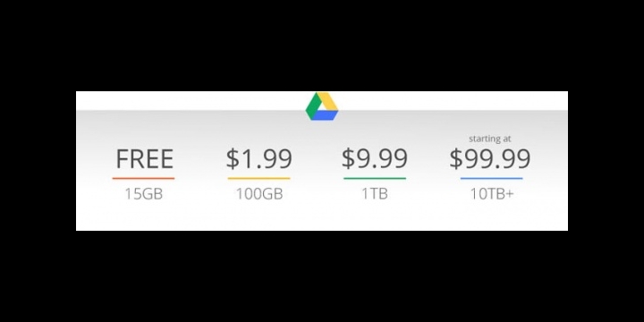
Task: Click the 15GB storage label
Action: pos(144,193)
